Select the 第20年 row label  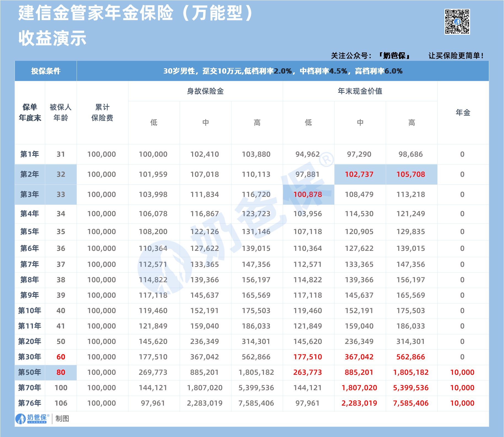click(29, 341)
